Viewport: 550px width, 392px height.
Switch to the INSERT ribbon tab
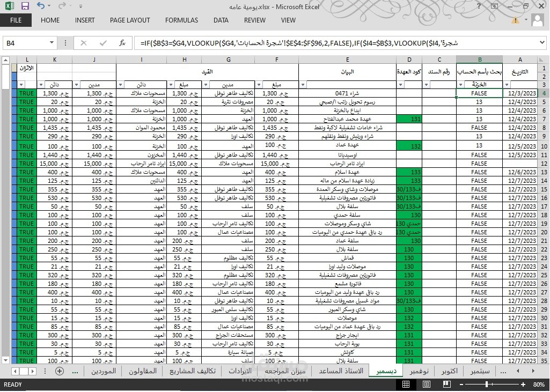tap(85, 20)
